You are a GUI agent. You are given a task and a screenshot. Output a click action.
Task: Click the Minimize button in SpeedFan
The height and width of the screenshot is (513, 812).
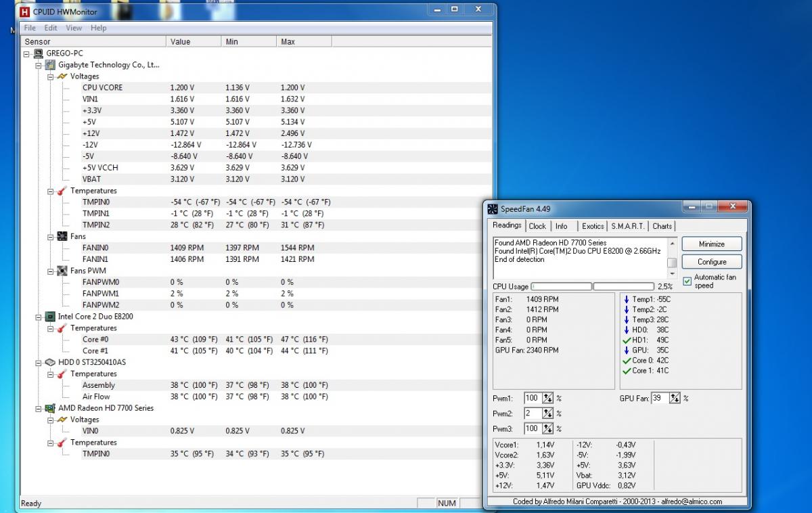[712, 244]
